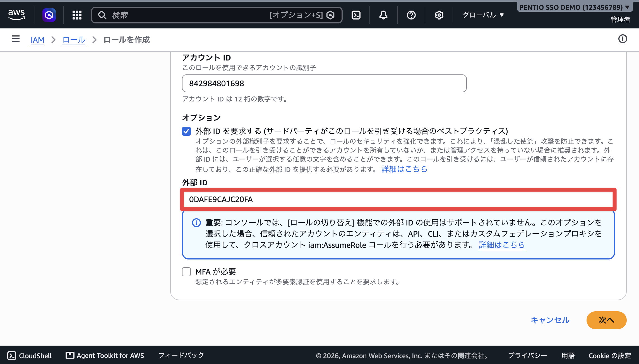Click the CloudShell footer label
The width and height of the screenshot is (639, 364).
click(x=35, y=356)
